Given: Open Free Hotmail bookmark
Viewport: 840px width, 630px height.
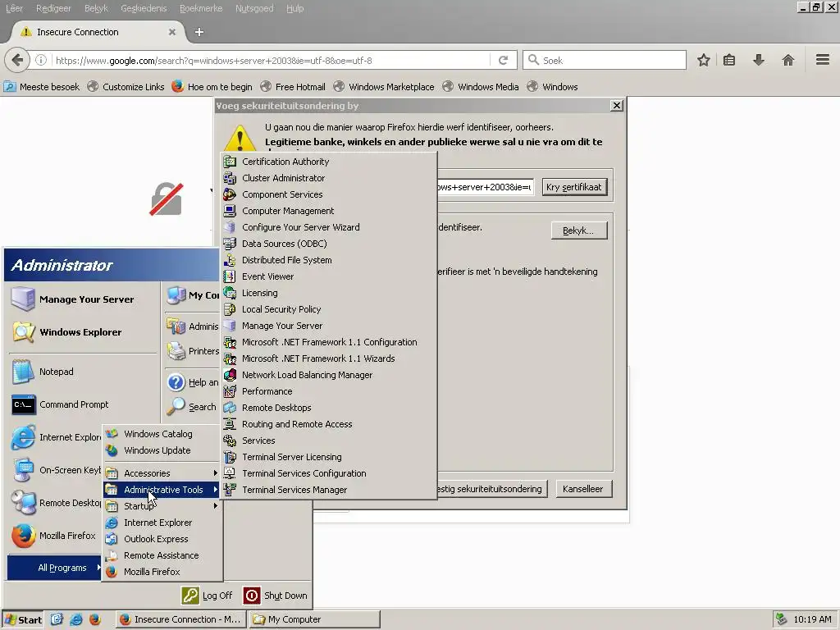Looking at the screenshot, I should pos(293,87).
